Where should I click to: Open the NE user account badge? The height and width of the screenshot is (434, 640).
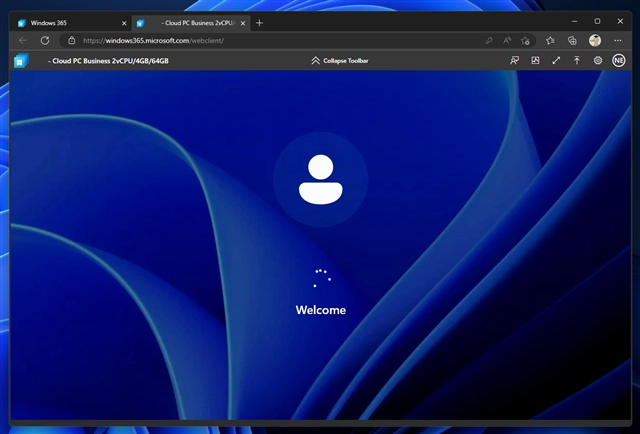click(619, 60)
